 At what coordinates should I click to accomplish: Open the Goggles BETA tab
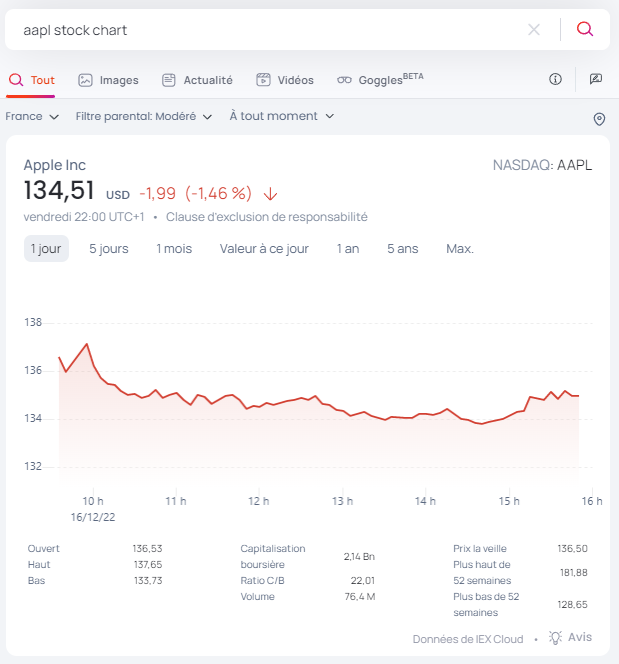pyautogui.click(x=380, y=79)
